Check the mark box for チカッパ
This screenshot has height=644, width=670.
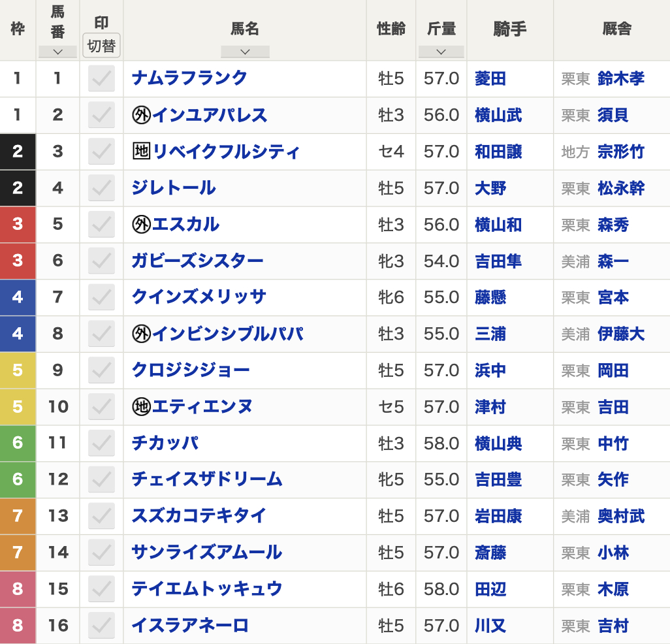pos(102,443)
